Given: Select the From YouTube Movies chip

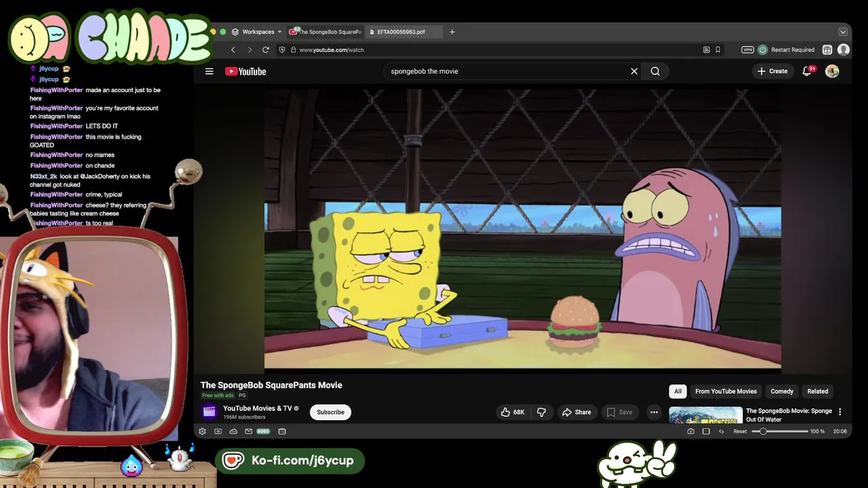Looking at the screenshot, I should point(726,391).
